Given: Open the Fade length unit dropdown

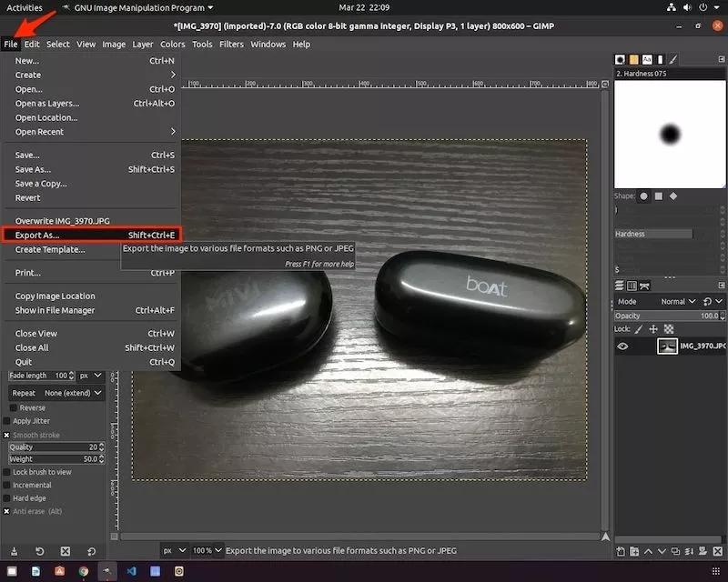Looking at the screenshot, I should pos(90,376).
